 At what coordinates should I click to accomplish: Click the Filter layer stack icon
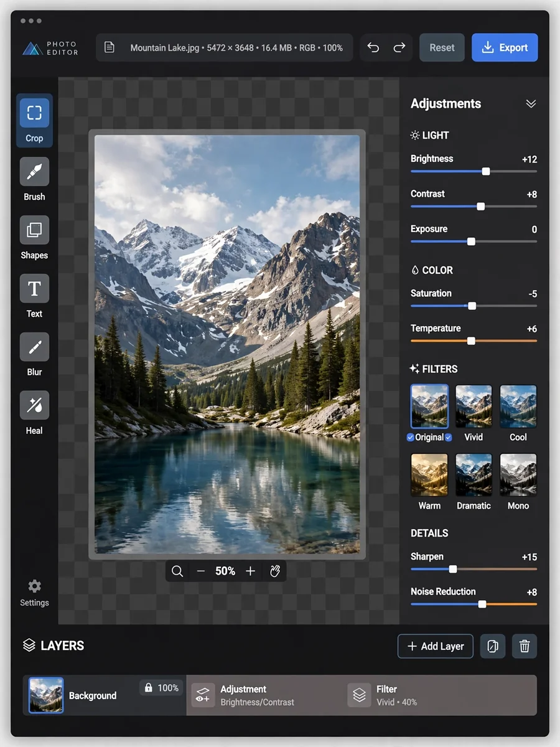359,695
